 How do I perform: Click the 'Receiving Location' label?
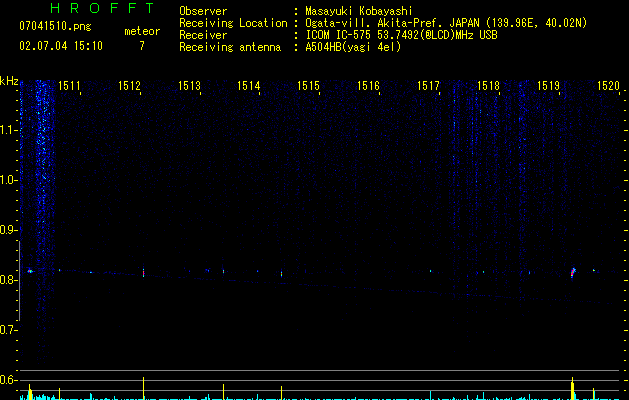point(233,23)
